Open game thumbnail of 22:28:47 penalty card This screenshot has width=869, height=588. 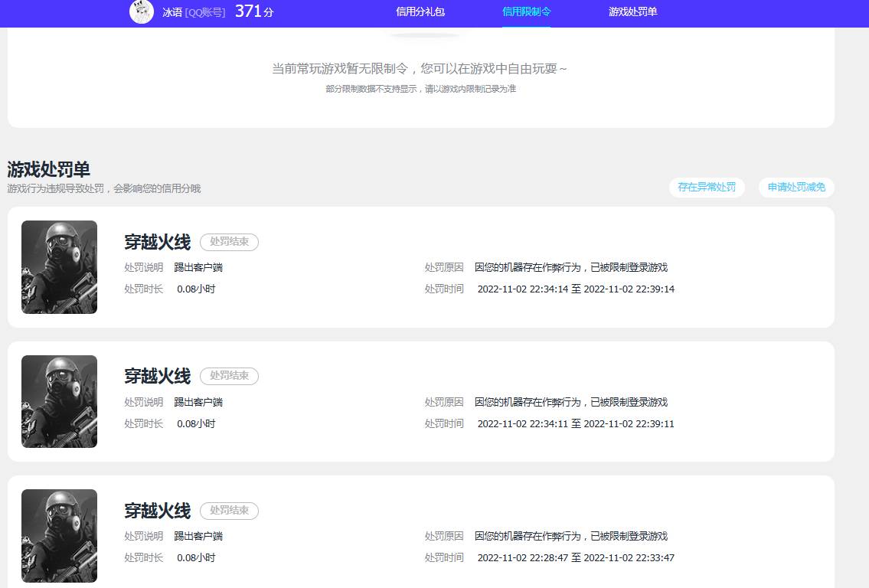[x=59, y=536]
